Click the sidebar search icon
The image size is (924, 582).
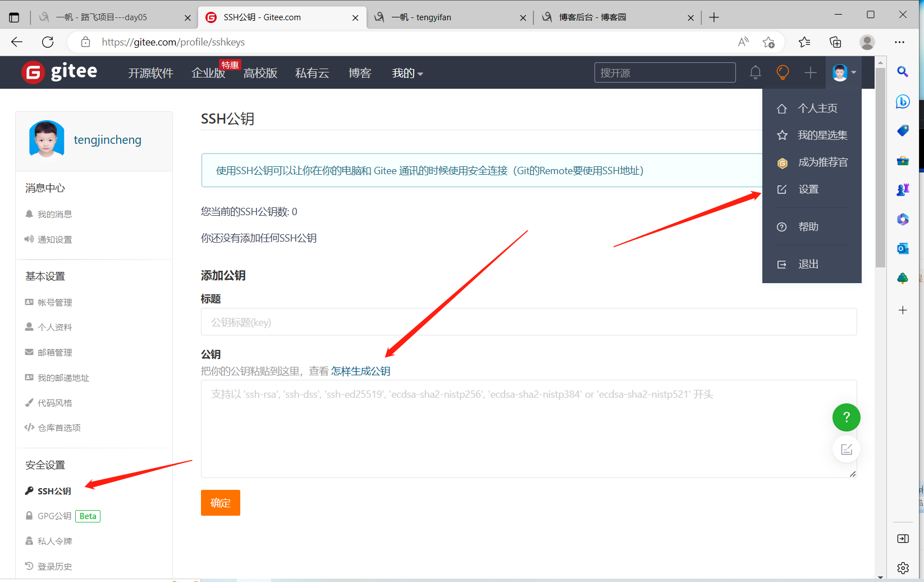point(903,72)
